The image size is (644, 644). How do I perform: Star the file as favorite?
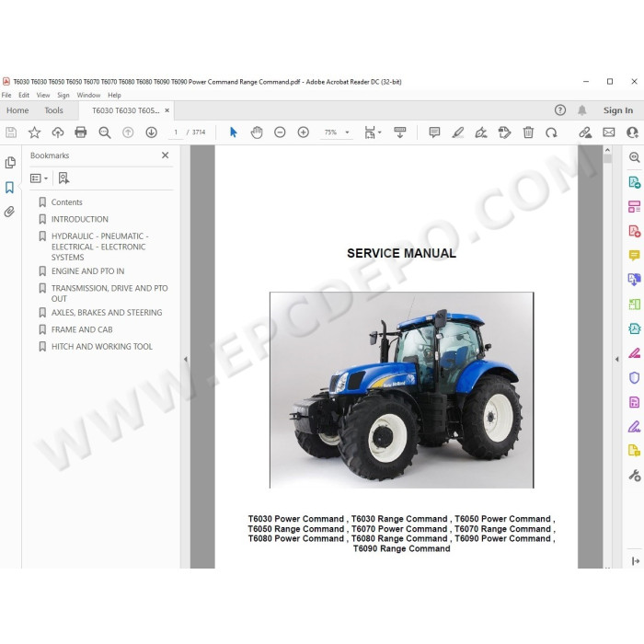click(34, 132)
